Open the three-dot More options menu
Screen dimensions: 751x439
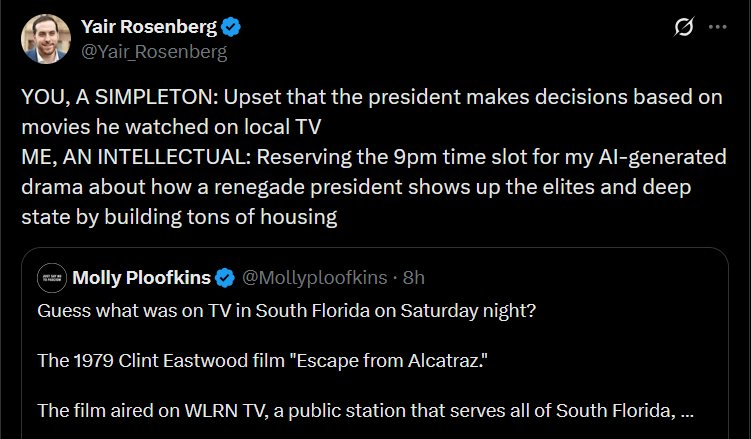coord(717,28)
